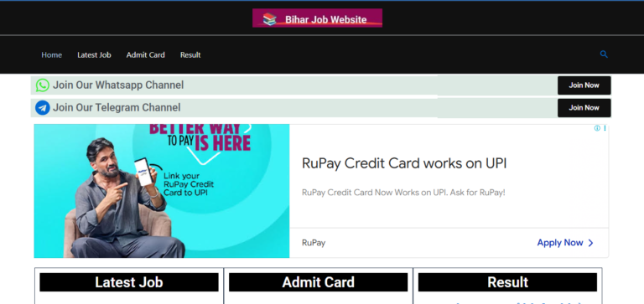Click the WhatsApp logo icon
This screenshot has height=304, width=644.
42,85
